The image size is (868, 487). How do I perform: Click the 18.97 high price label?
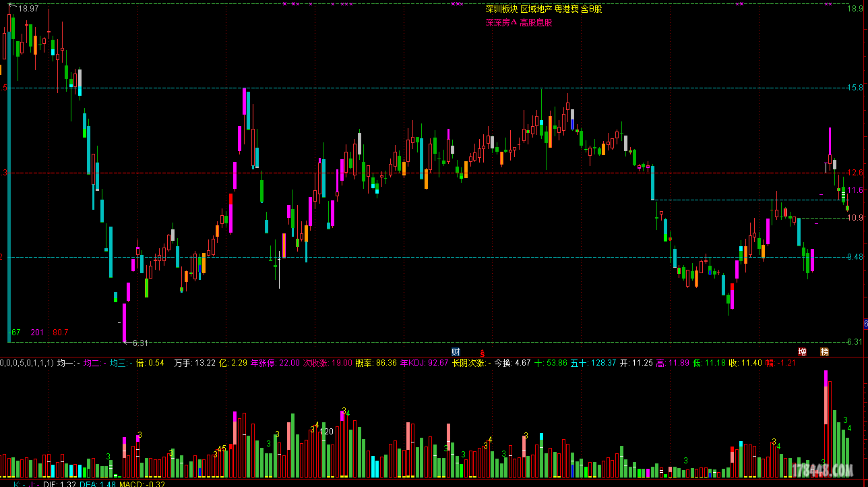coord(28,9)
